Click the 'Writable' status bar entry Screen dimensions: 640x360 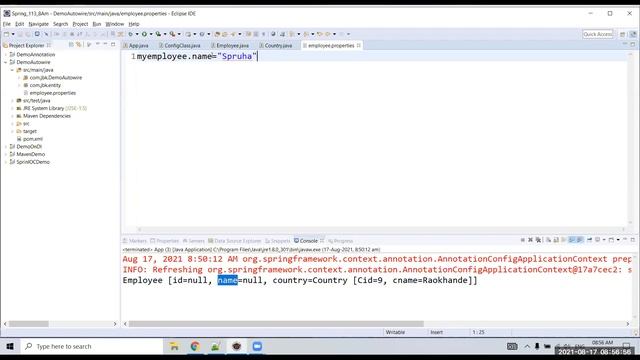point(395,332)
